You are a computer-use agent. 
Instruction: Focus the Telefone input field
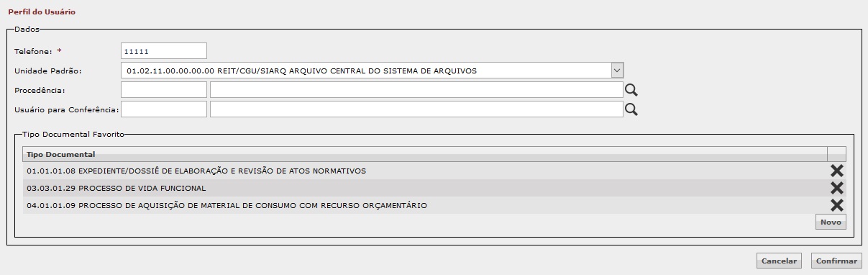click(x=164, y=51)
